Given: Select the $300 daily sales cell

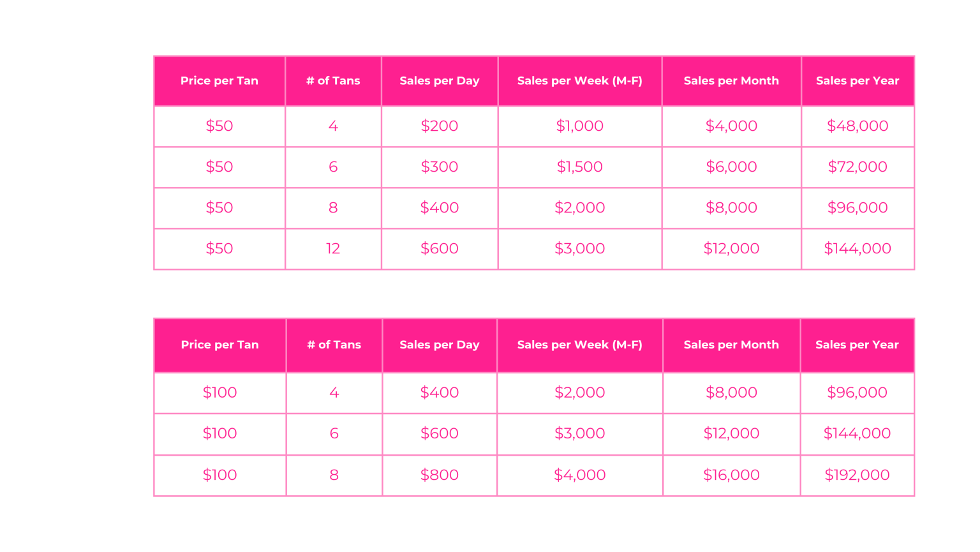Looking at the screenshot, I should 440,167.
